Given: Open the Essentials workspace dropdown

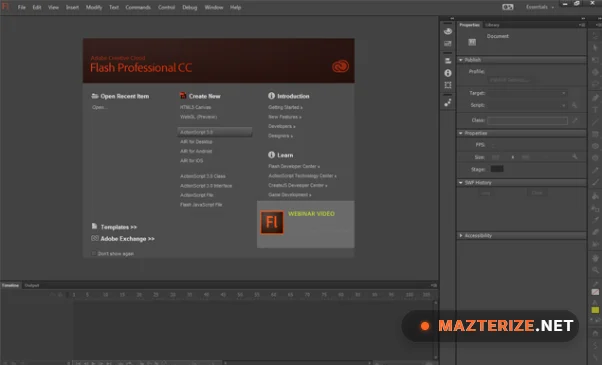Looking at the screenshot, I should [540, 7].
